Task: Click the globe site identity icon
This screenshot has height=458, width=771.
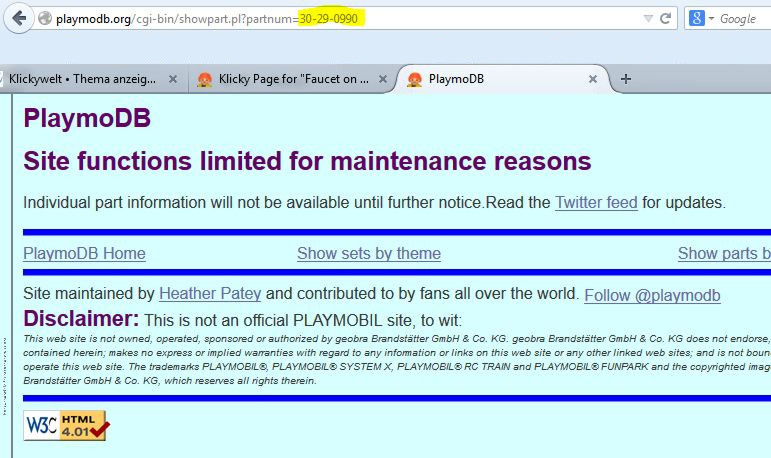Action: (45, 19)
